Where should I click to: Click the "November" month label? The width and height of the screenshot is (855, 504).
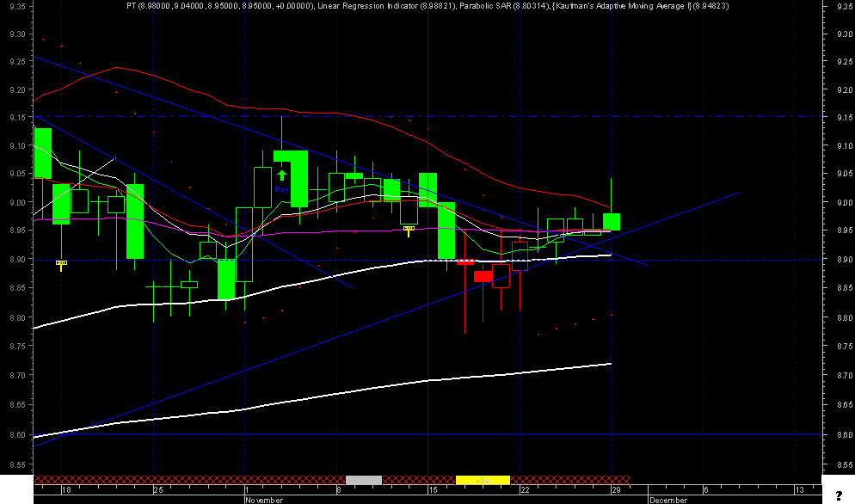[264, 500]
